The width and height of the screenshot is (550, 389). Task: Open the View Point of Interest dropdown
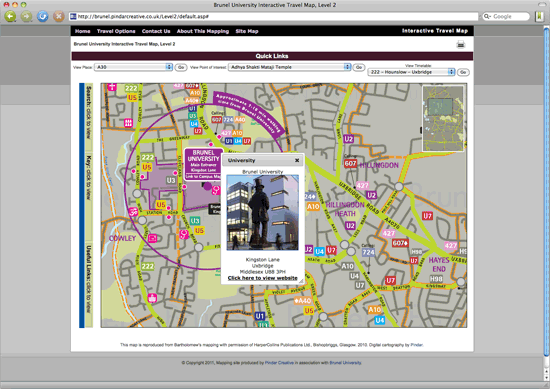tap(289, 67)
